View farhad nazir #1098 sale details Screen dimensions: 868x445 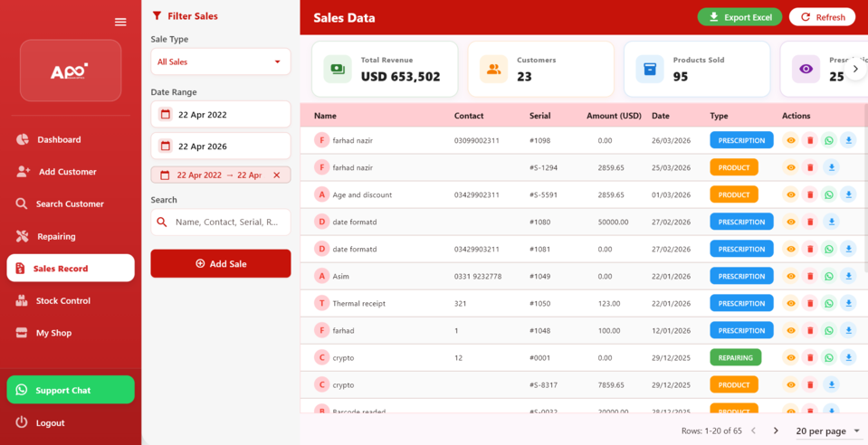click(x=791, y=140)
